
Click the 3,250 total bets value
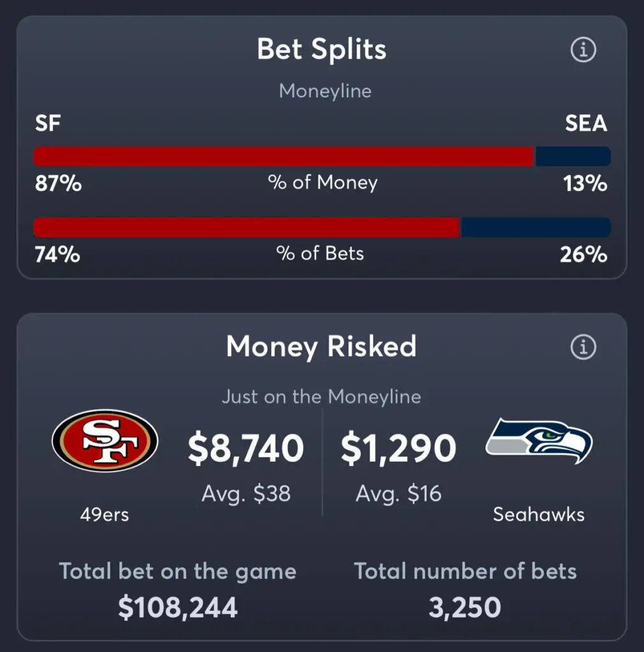465,607
